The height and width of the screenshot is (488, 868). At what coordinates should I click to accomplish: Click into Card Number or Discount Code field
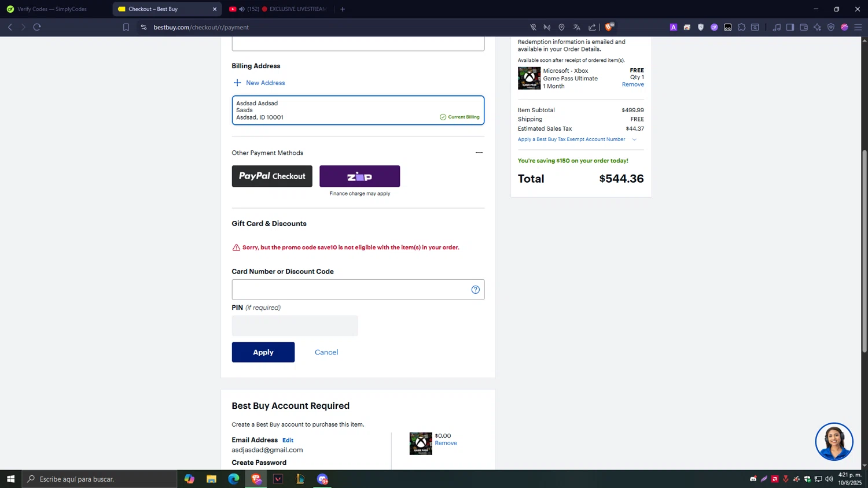pyautogui.click(x=358, y=290)
